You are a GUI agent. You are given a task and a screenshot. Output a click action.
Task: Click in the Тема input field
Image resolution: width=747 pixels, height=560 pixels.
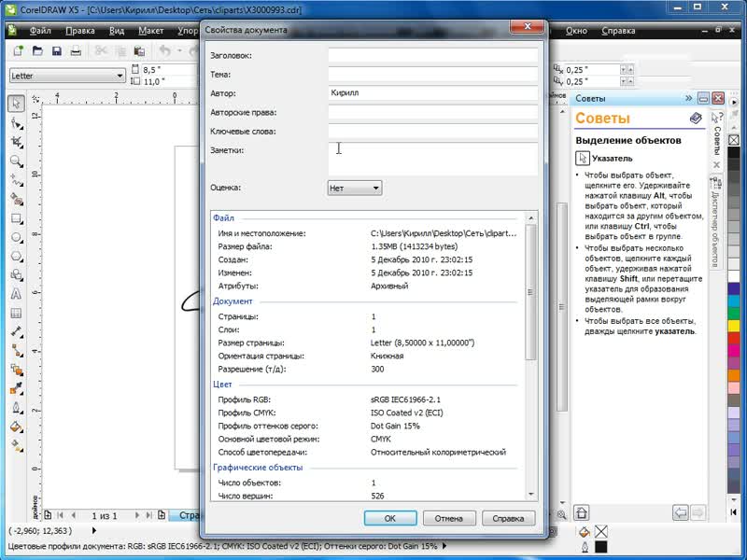pos(433,75)
